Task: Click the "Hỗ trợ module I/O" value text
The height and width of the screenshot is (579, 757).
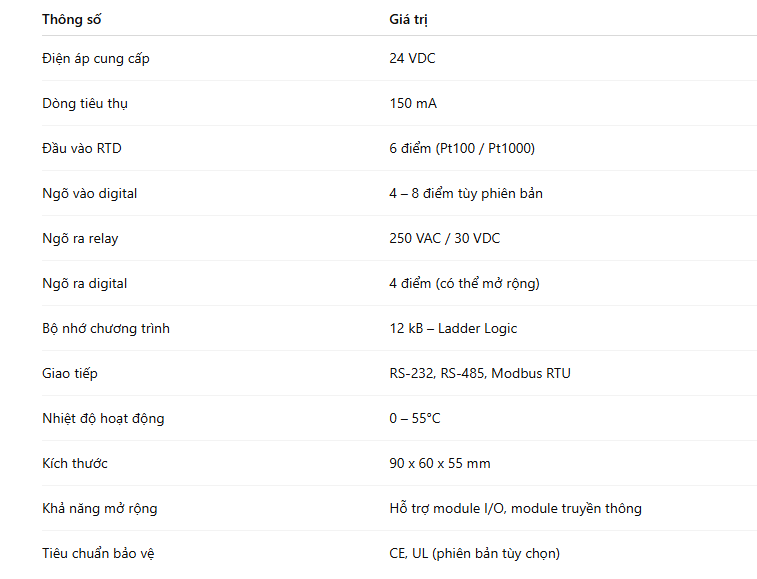Action: point(448,508)
